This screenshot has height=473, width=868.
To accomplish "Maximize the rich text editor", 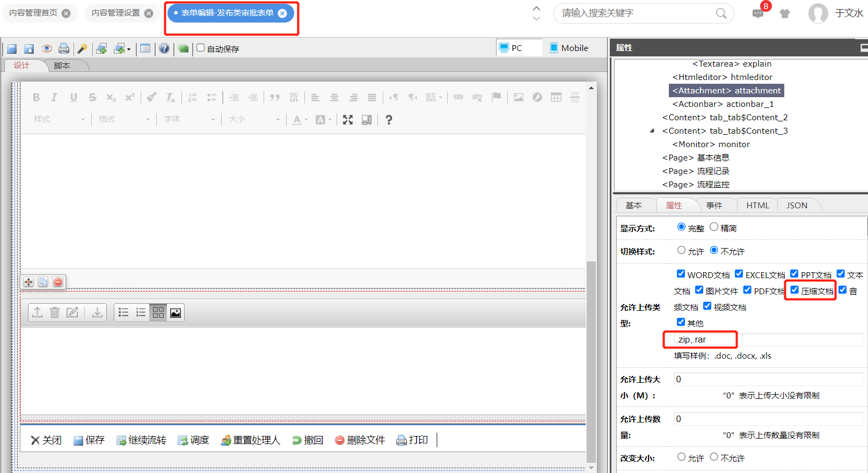I will pos(348,120).
